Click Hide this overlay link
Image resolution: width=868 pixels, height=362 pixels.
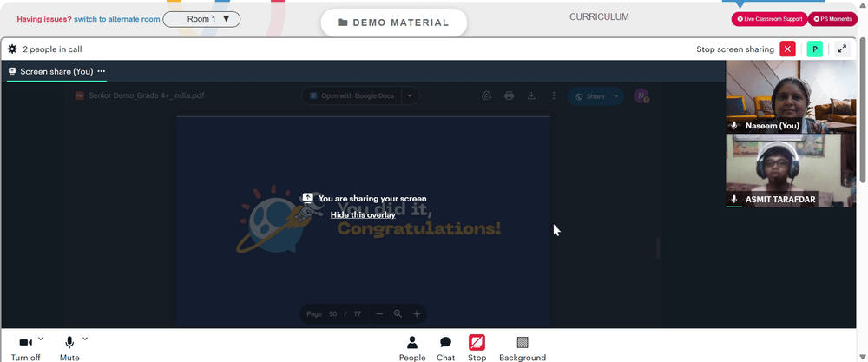(x=363, y=214)
